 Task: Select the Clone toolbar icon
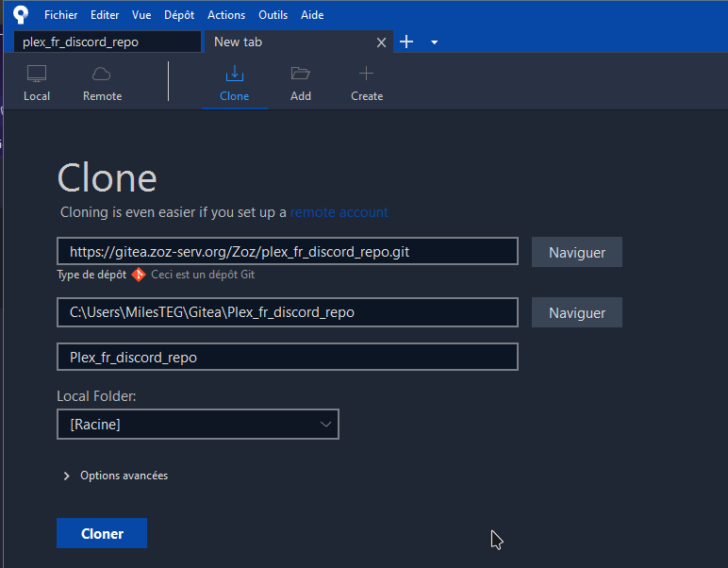pyautogui.click(x=235, y=83)
